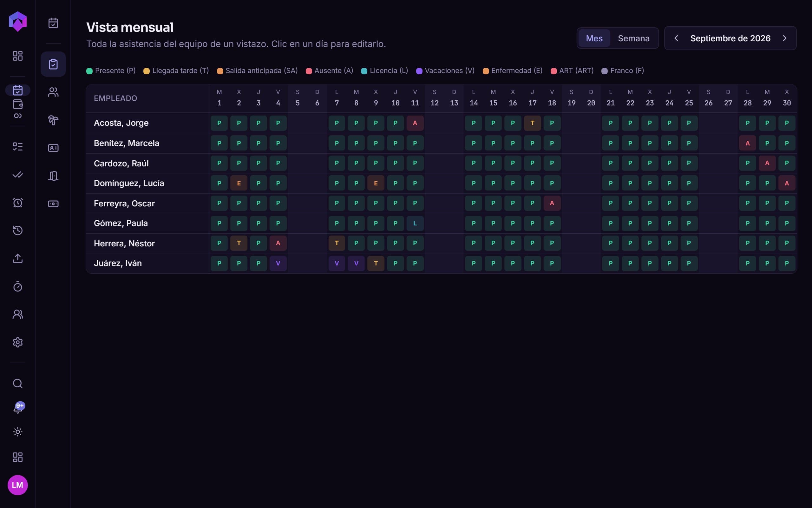Go to previous month arrow
This screenshot has height=508, width=812.
pyautogui.click(x=676, y=38)
